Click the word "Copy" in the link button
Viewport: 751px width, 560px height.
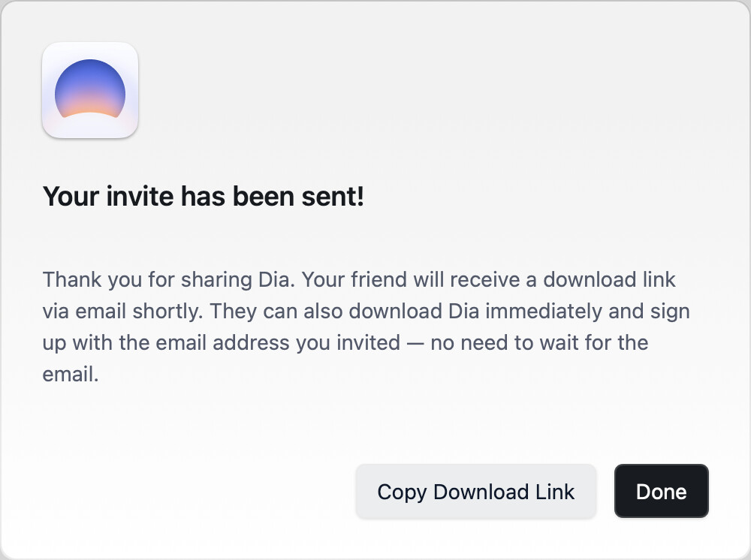[x=401, y=492]
